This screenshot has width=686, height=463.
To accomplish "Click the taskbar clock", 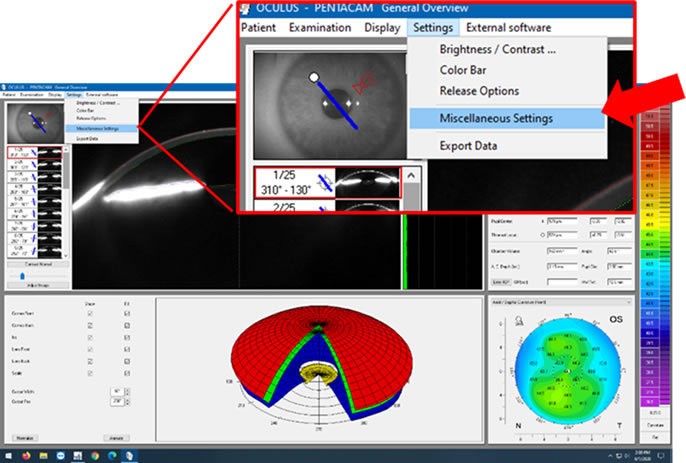I will [644, 456].
